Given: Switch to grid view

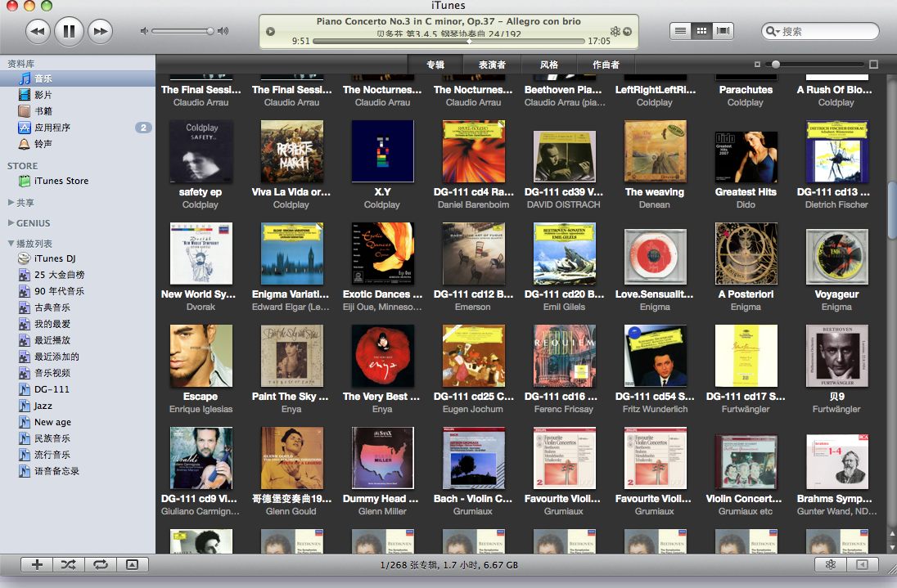Looking at the screenshot, I should (701, 31).
